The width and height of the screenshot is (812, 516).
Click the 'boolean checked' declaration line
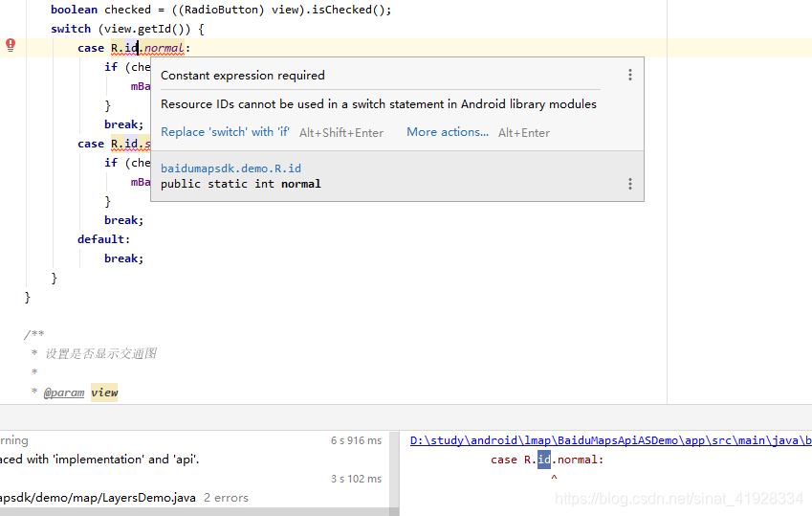(x=221, y=10)
